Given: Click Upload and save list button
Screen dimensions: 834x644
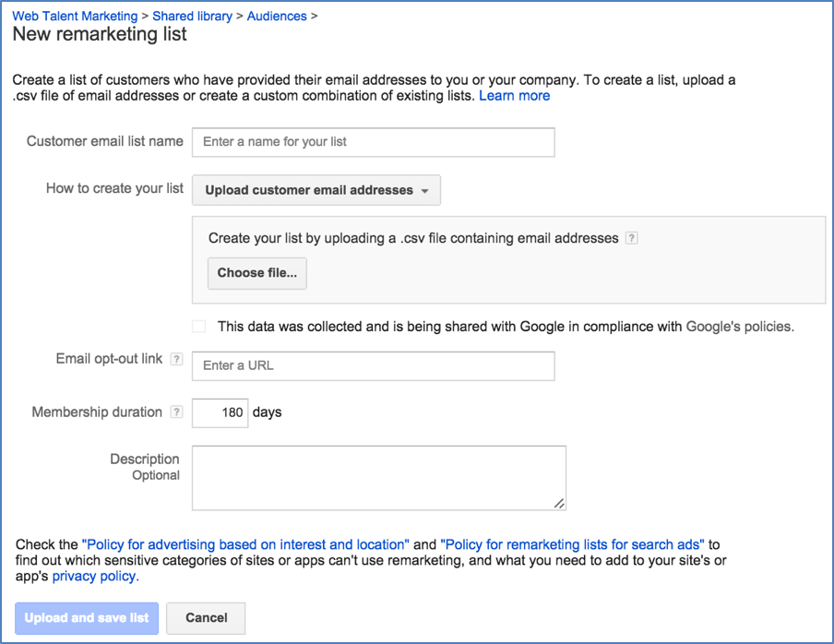Looking at the screenshot, I should (x=87, y=618).
